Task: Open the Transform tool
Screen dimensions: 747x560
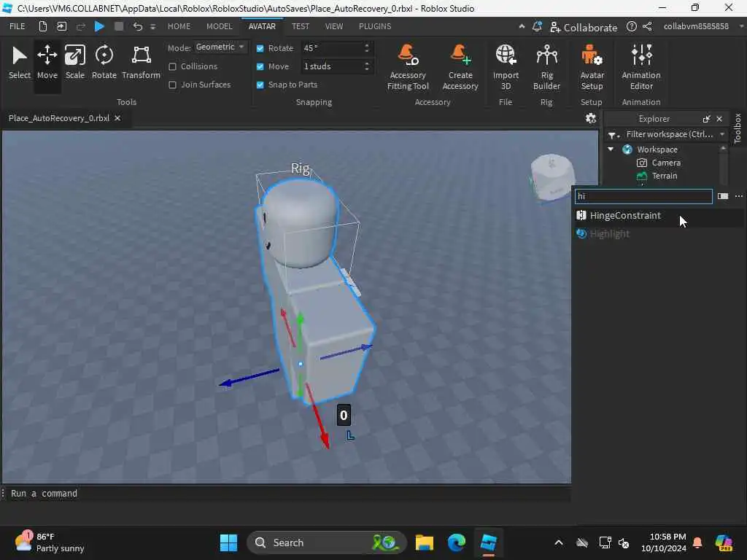Action: click(x=141, y=63)
